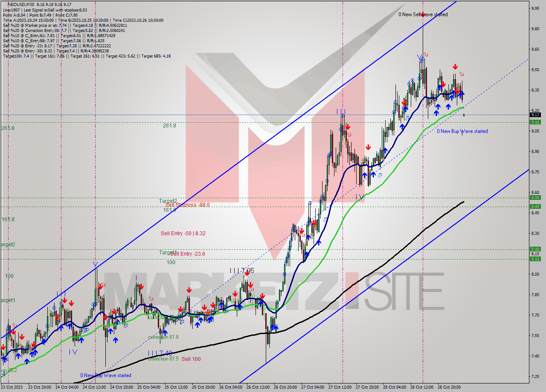Screen dimensions: 546x392
Task: Click the 7.70 price scale value
Action: (535, 315)
